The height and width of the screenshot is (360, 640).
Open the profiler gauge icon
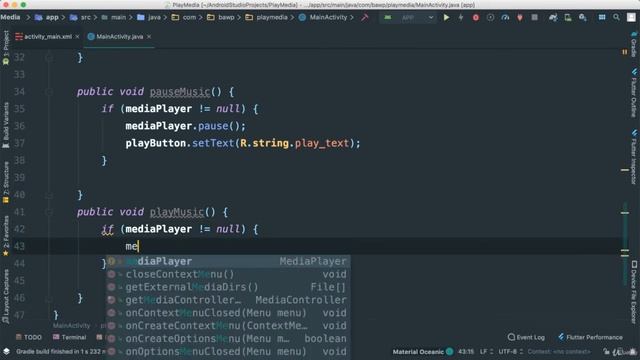coord(505,18)
